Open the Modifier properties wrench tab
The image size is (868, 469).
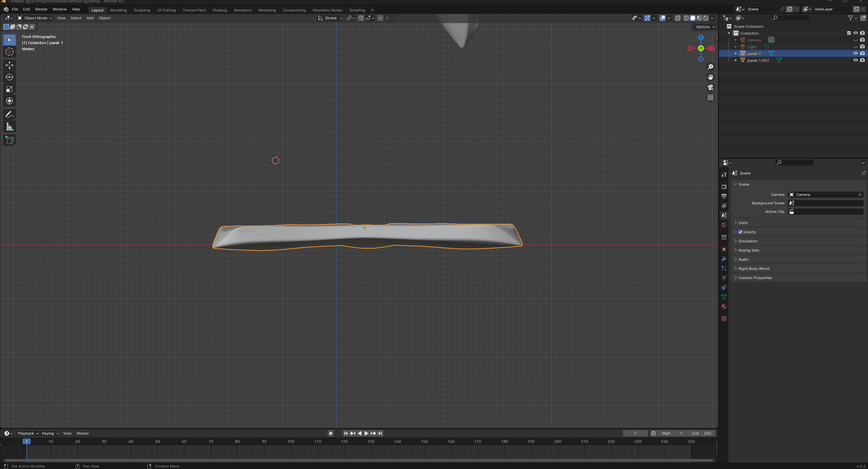(724, 259)
